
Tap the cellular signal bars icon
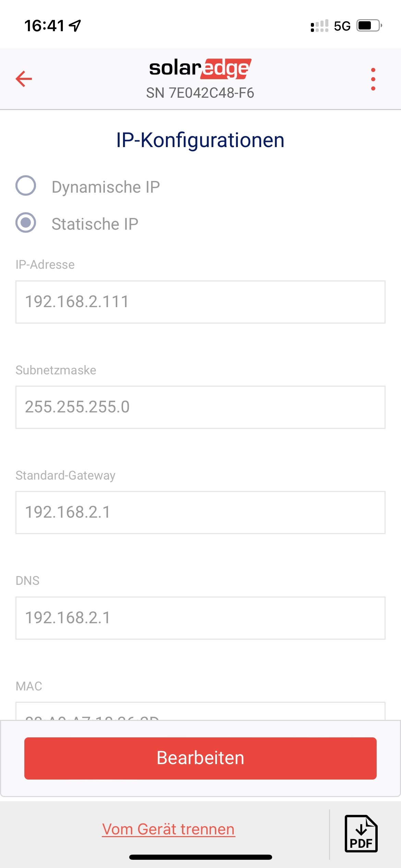tap(319, 26)
